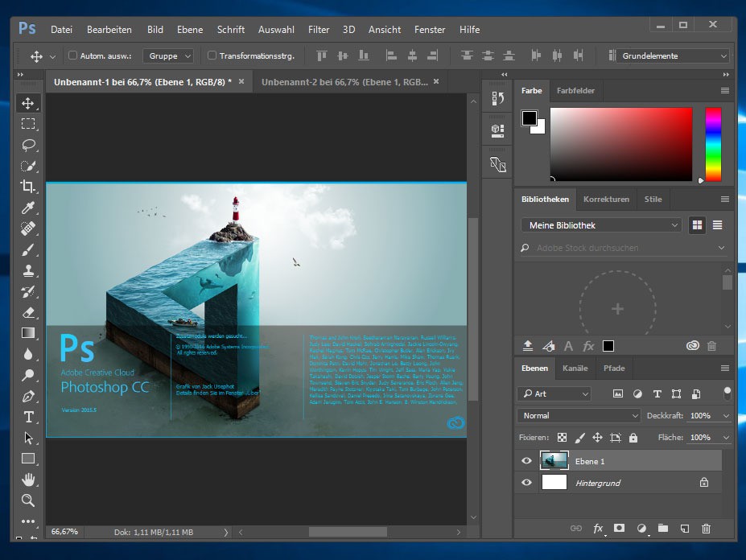This screenshot has width=746, height=560.
Task: Activate the Text tool
Action: point(28,417)
